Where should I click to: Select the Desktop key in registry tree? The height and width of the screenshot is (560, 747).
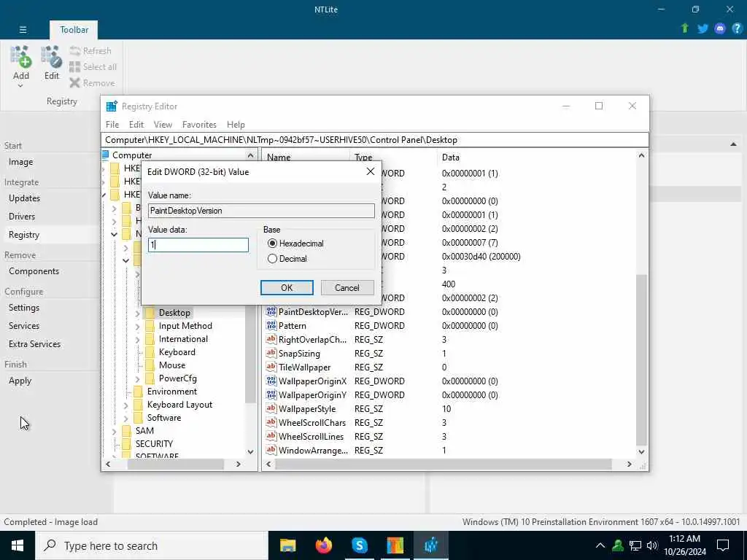(x=174, y=312)
